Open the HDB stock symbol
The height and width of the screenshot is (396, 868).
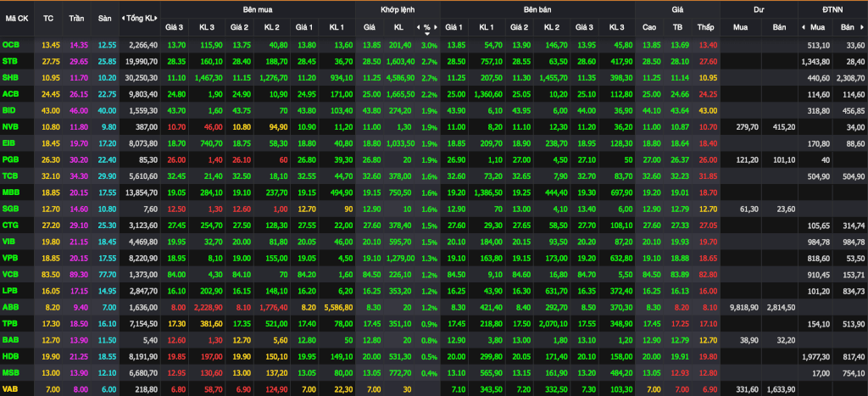9,357
